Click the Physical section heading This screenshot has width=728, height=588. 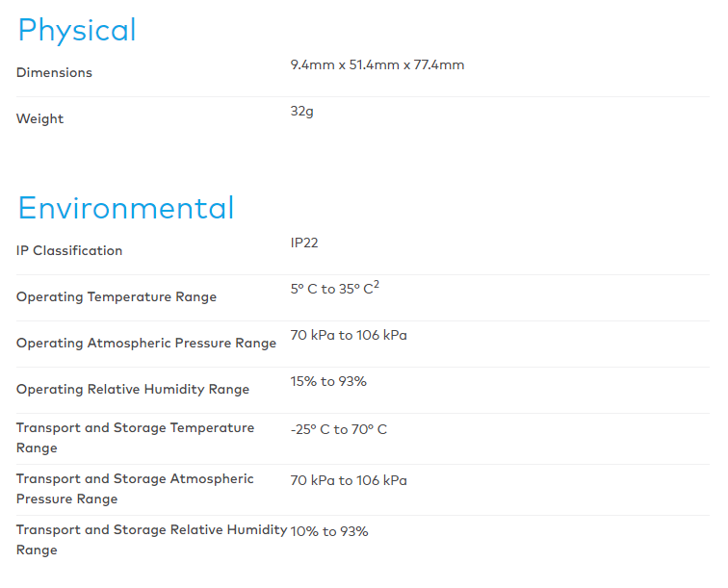click(77, 31)
